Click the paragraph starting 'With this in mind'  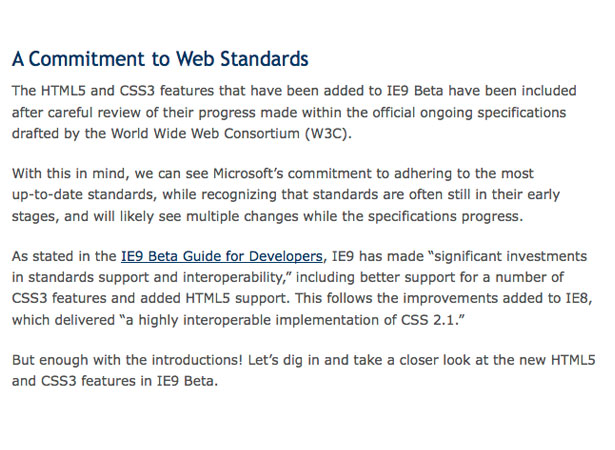[286, 195]
